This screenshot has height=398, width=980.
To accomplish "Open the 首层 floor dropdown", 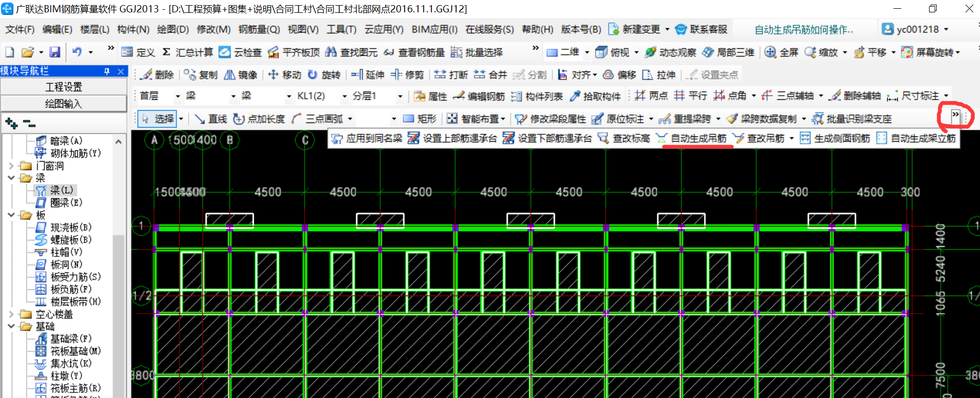I will pos(178,96).
